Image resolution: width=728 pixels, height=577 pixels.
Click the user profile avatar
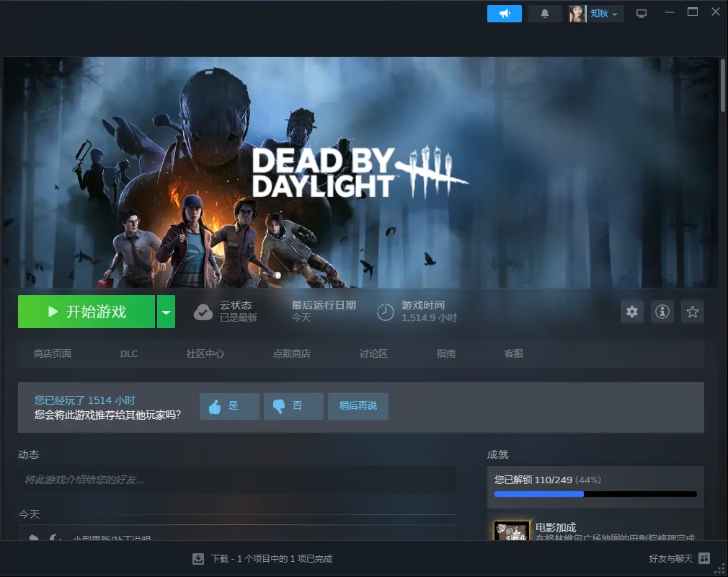(577, 14)
